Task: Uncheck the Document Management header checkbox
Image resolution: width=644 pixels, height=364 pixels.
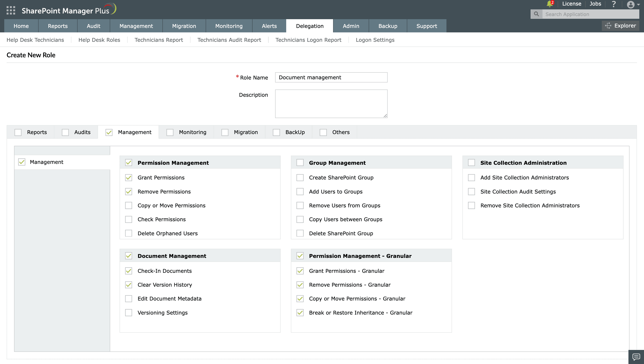Action: coord(129,256)
